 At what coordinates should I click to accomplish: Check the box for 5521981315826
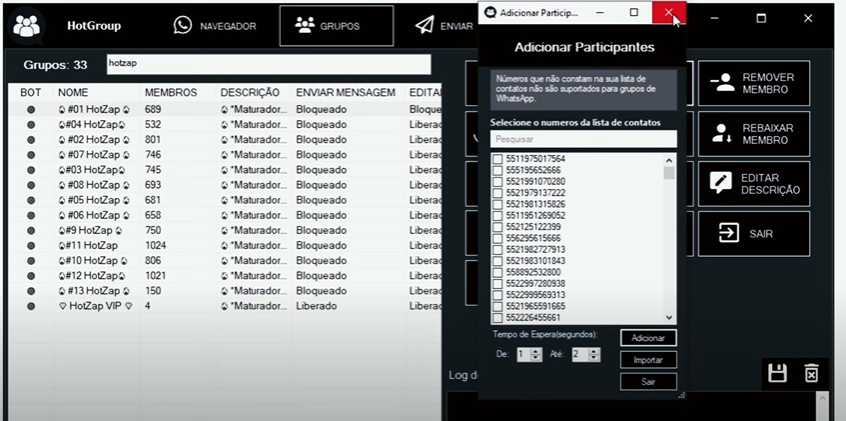(497, 205)
